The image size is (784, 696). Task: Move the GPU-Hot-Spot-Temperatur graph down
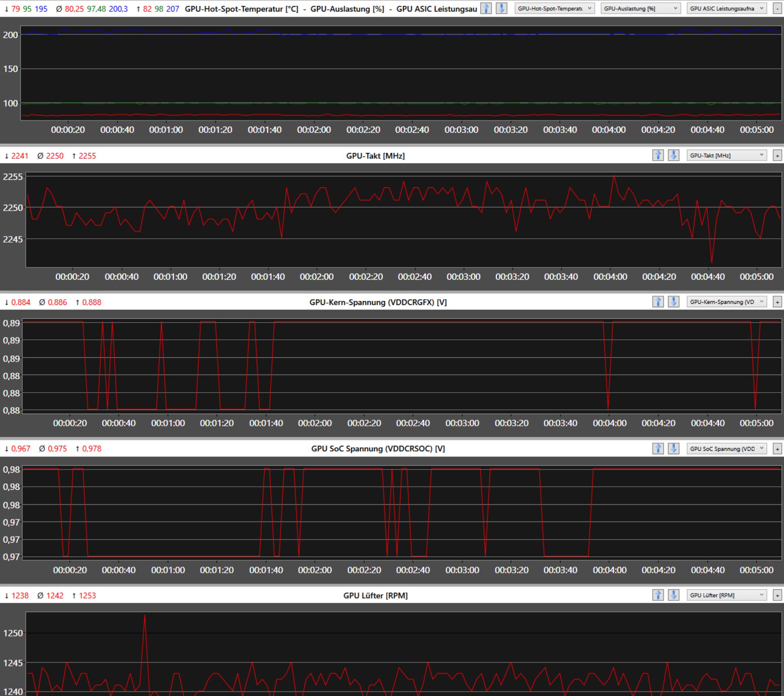pyautogui.click(x=501, y=8)
